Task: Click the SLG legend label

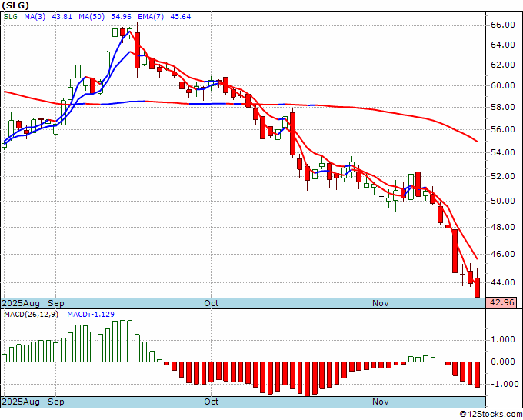Action: tap(11, 16)
